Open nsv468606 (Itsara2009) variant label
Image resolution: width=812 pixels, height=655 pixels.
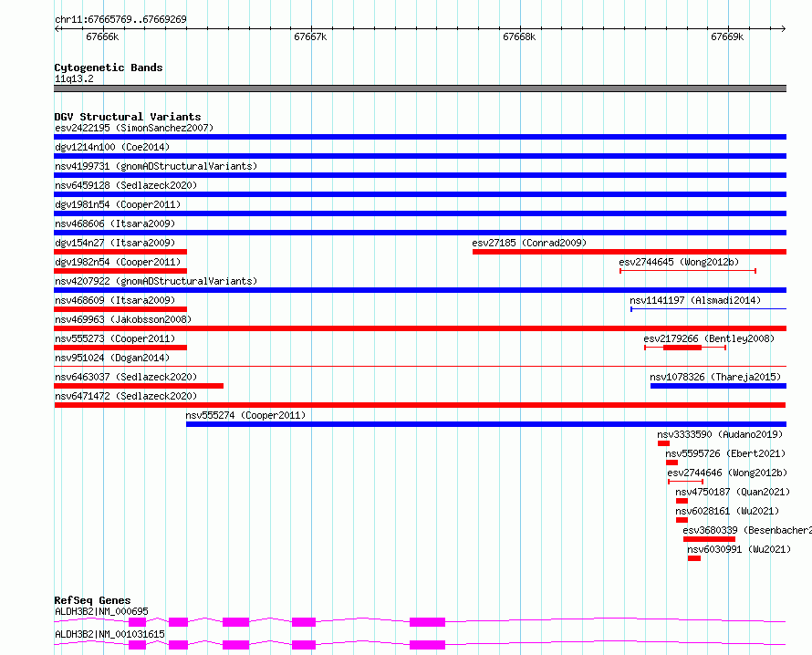[115, 224]
